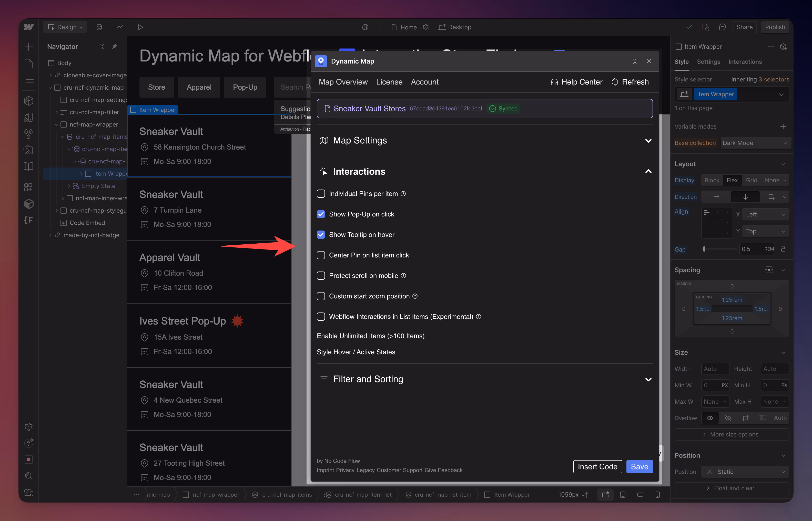
Task: Select the Sneaker Vault Stores collection field
Action: (x=485, y=109)
